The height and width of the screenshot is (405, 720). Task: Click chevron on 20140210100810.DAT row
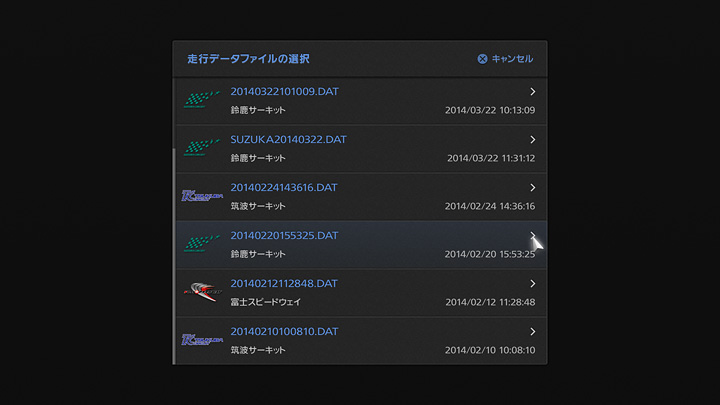coord(533,332)
